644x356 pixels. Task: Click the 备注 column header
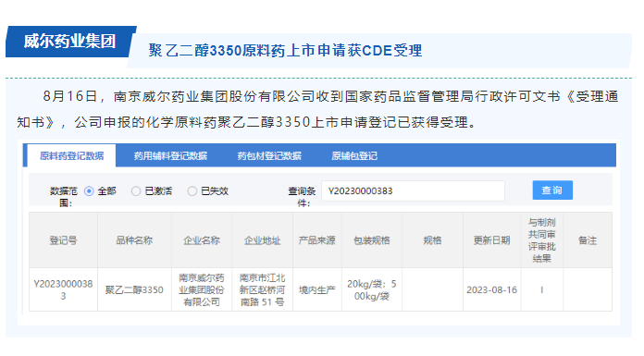[588, 240]
